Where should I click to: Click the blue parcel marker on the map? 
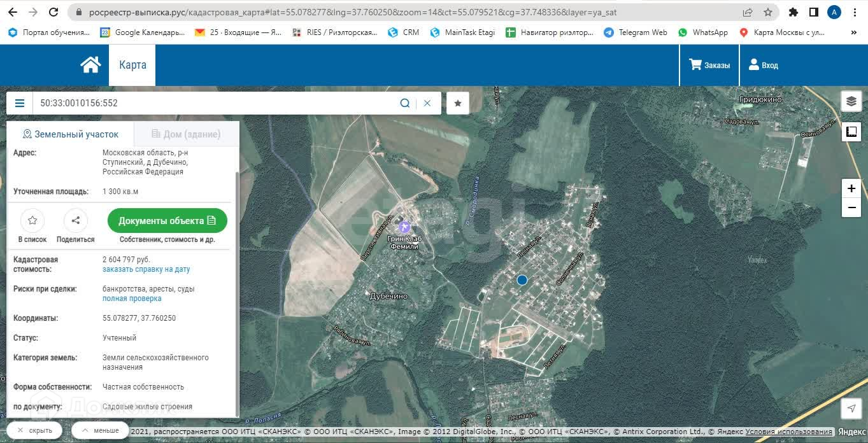[x=522, y=280]
